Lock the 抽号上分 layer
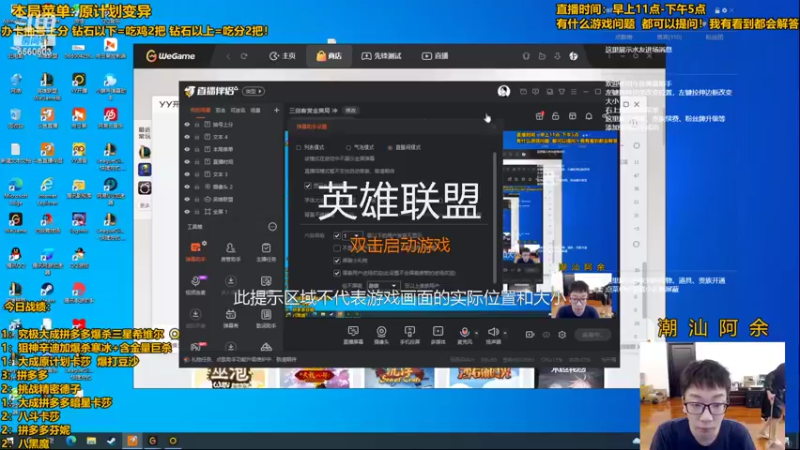 pos(197,124)
